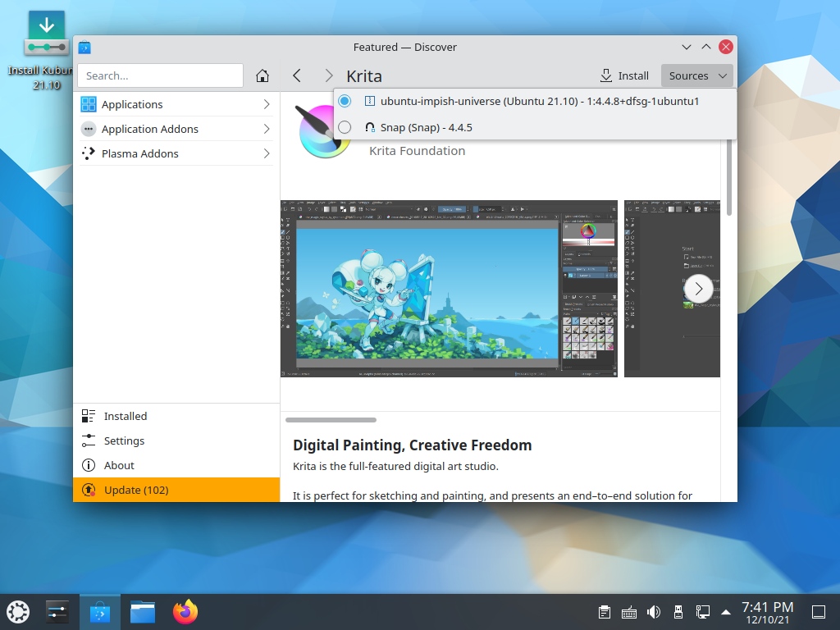
Task: Open the Applications category
Action: pyautogui.click(x=176, y=104)
